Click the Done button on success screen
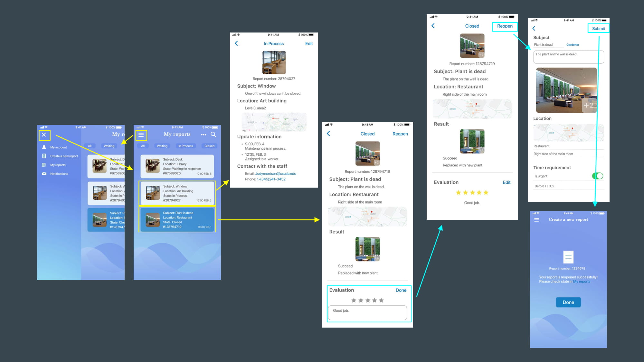Viewport: 644px width, 362px height. click(x=568, y=302)
